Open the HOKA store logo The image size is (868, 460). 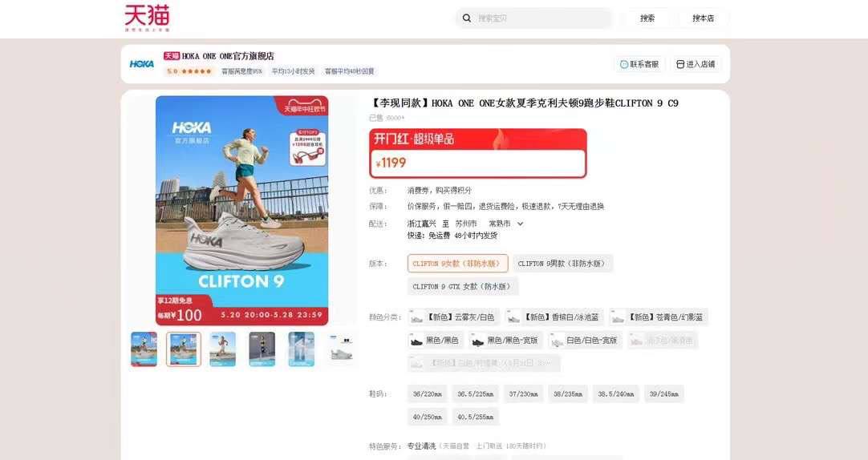tap(142, 64)
